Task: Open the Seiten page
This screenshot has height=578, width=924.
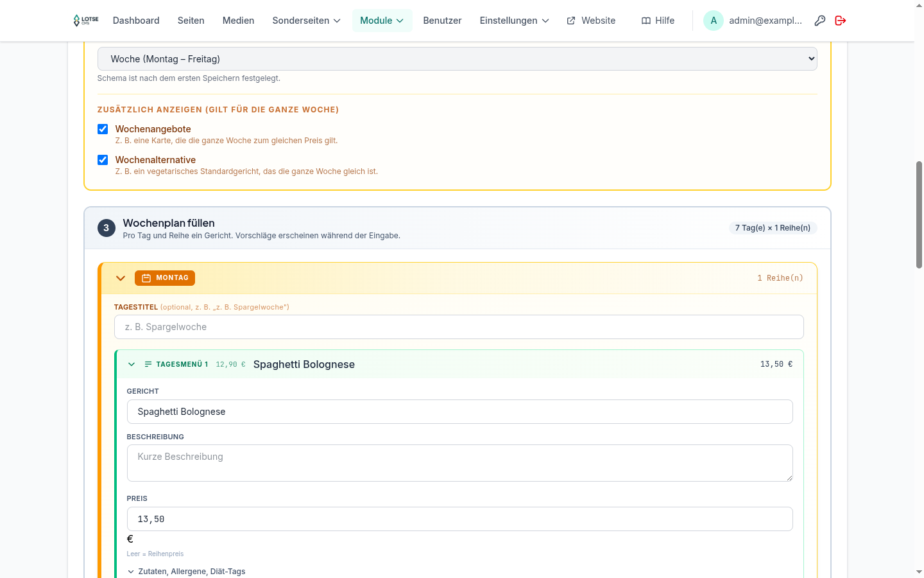Action: pyautogui.click(x=191, y=21)
